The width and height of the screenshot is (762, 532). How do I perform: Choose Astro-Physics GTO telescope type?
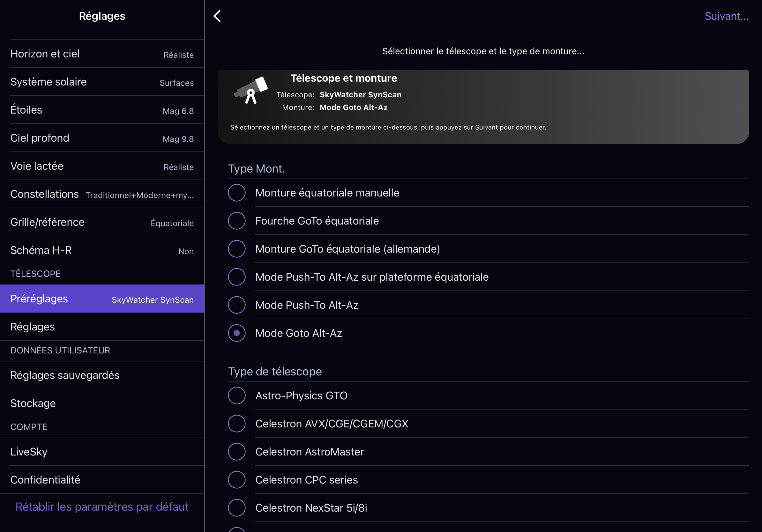[237, 395]
